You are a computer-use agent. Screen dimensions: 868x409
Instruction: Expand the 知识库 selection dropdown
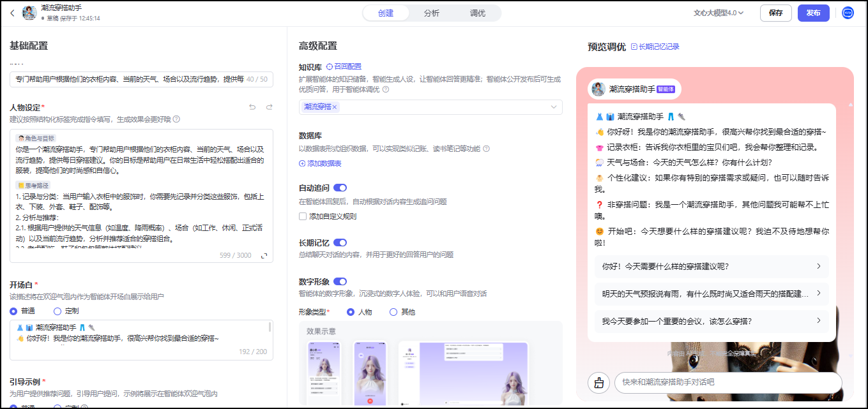point(553,107)
